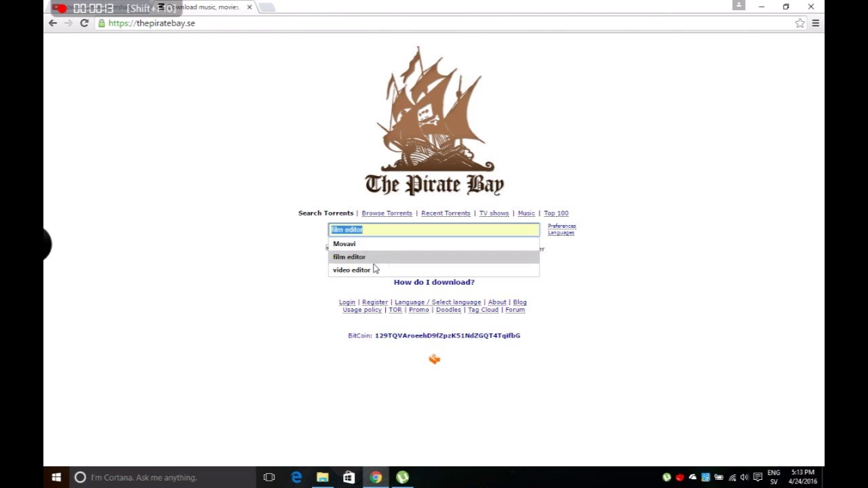Open the About link
Screen dimensions: 868x488
pos(497,302)
